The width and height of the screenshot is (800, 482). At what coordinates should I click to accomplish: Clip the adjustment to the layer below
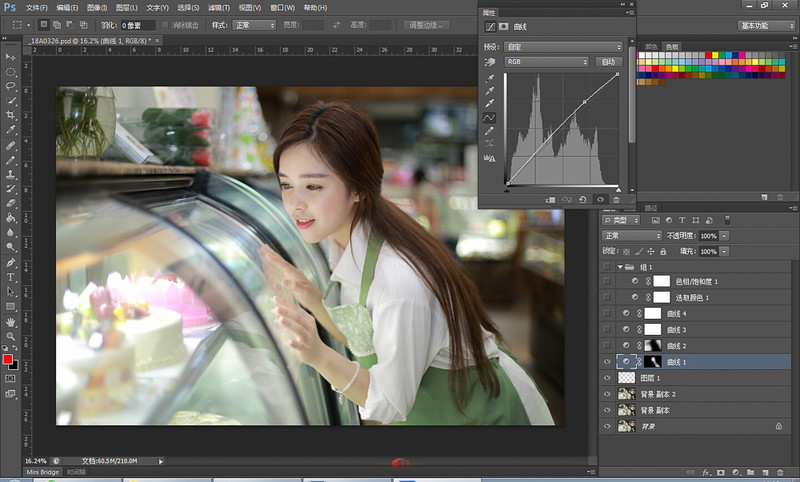551,200
